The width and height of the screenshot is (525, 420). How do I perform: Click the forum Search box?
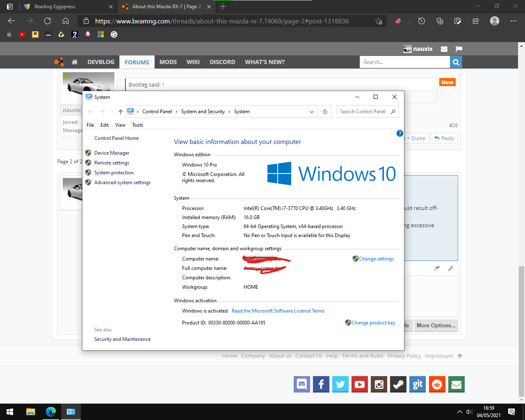405,62
